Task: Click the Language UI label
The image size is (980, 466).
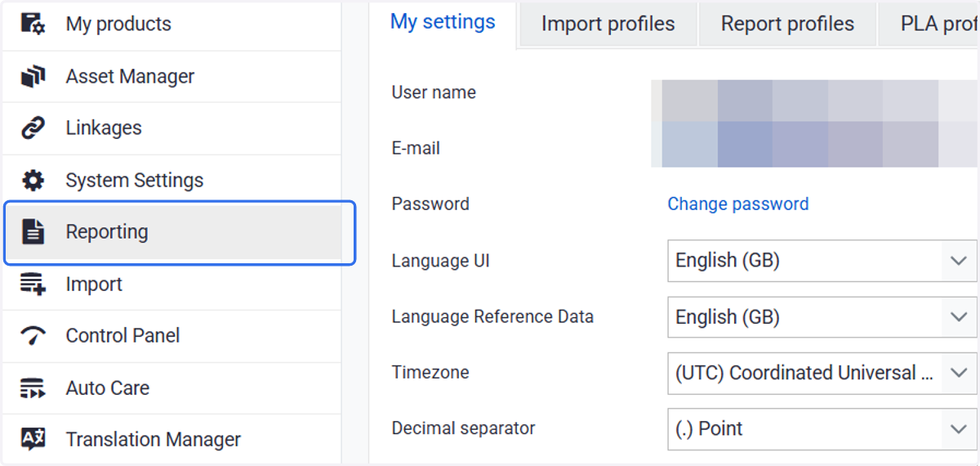Action: coord(441,261)
